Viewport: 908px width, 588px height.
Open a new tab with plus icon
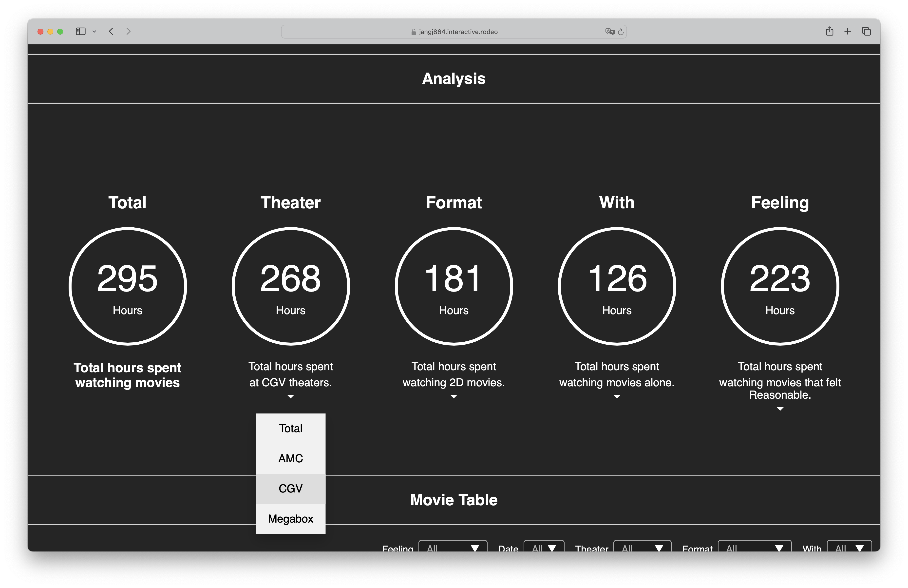848,31
